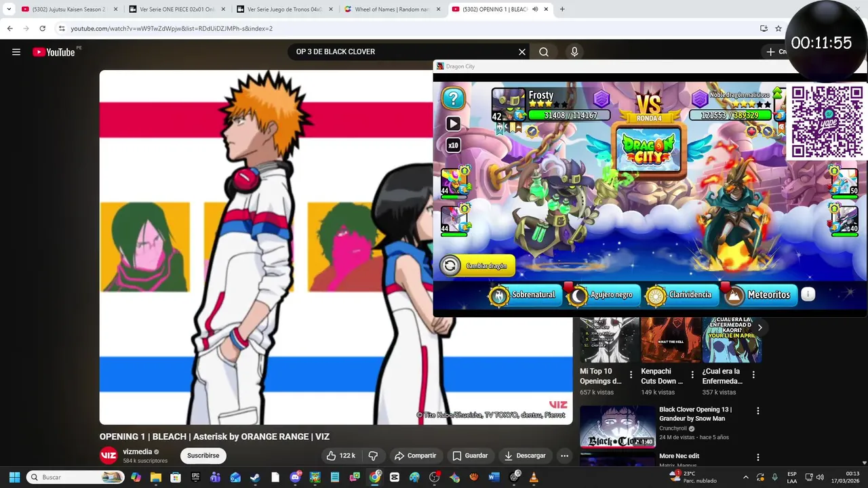Viewport: 868px width, 488px height.
Task: Show hidden system tray icons chevron
Action: (x=746, y=477)
